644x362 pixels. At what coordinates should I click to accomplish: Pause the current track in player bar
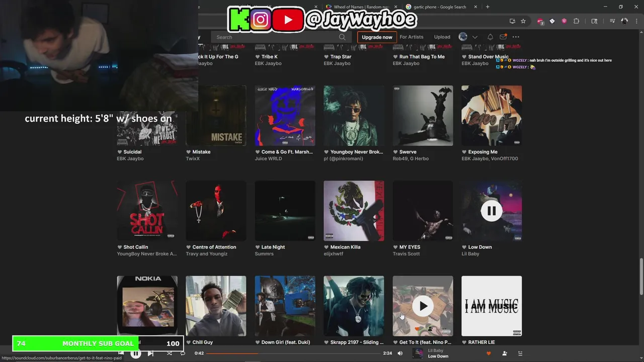pyautogui.click(x=136, y=353)
